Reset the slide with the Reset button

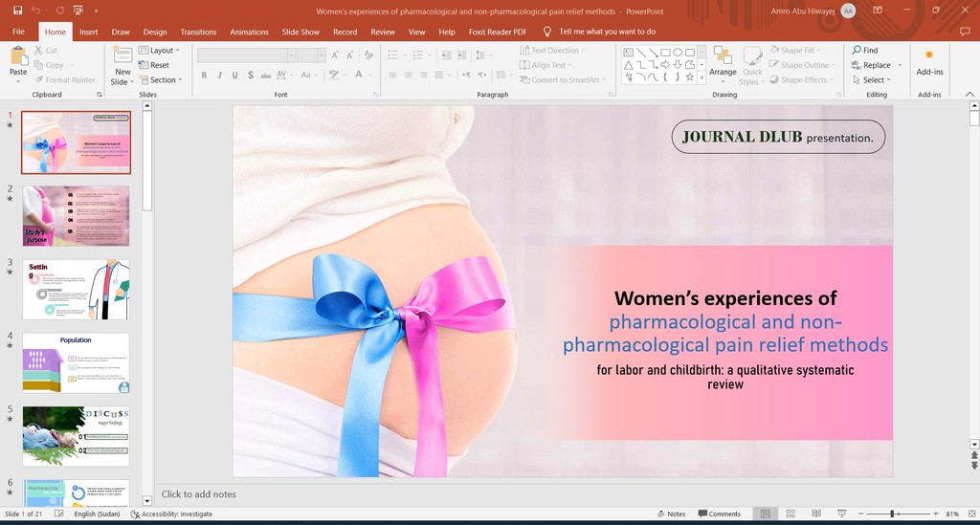pyautogui.click(x=154, y=65)
